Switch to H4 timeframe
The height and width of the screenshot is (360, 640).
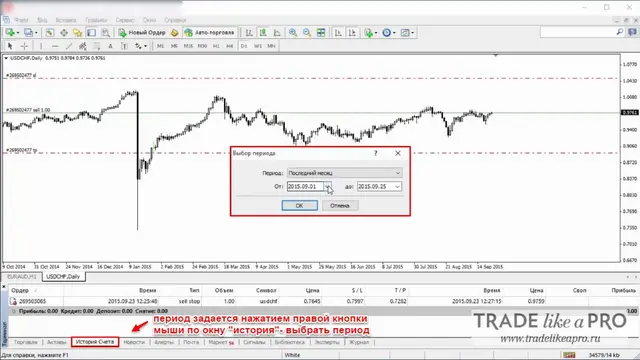[x=230, y=46]
